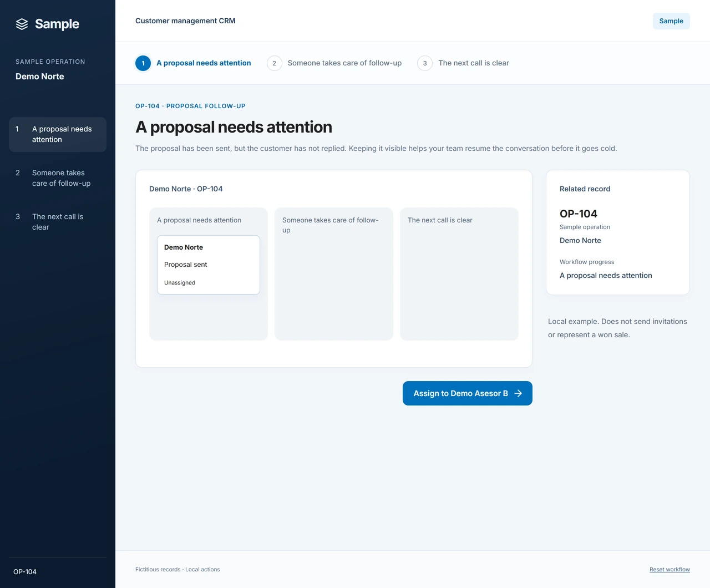Select step 2 circle in top stepper
This screenshot has height=588, width=710.
tap(274, 63)
